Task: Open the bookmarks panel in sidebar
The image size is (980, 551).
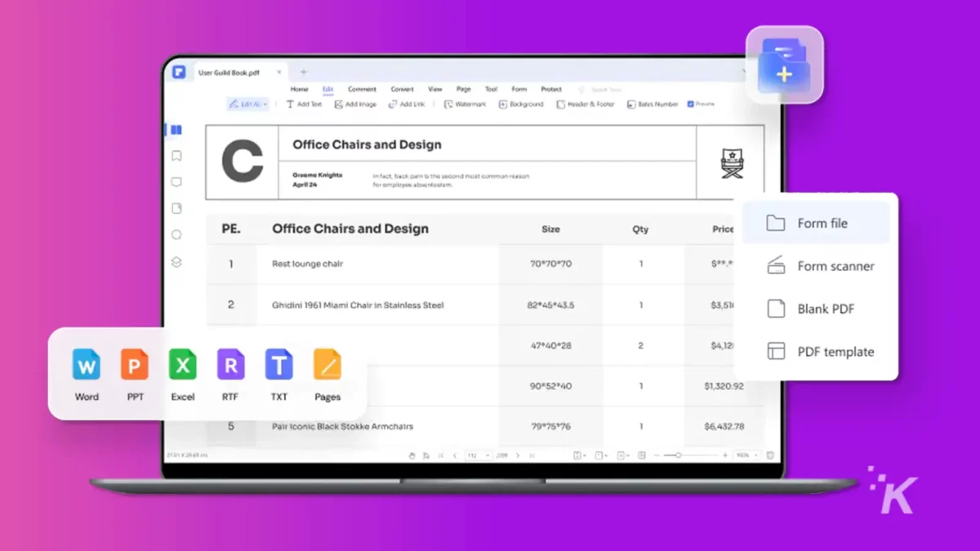Action: [x=176, y=156]
